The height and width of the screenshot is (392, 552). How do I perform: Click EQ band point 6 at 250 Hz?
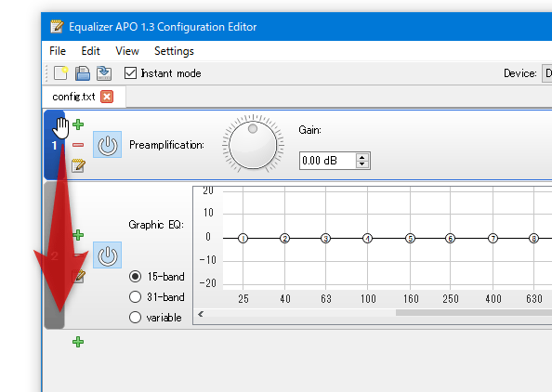pos(450,238)
